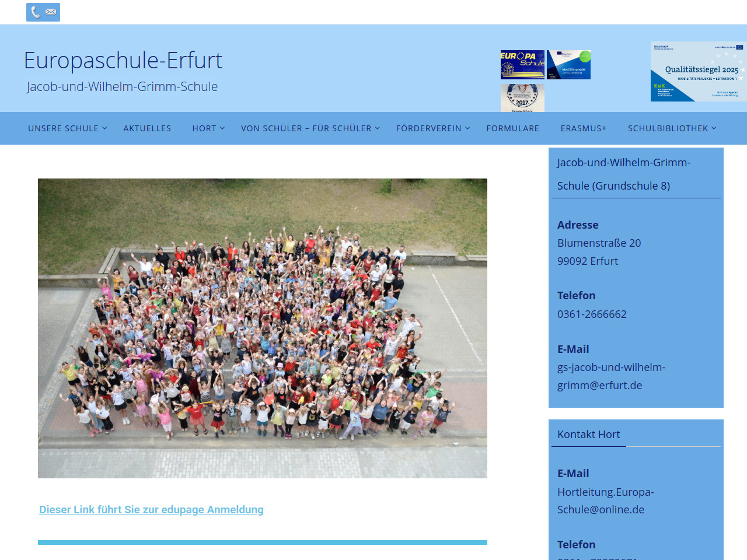Open the Schulbibliothek menu entry
The height and width of the screenshot is (560, 747).
click(668, 128)
